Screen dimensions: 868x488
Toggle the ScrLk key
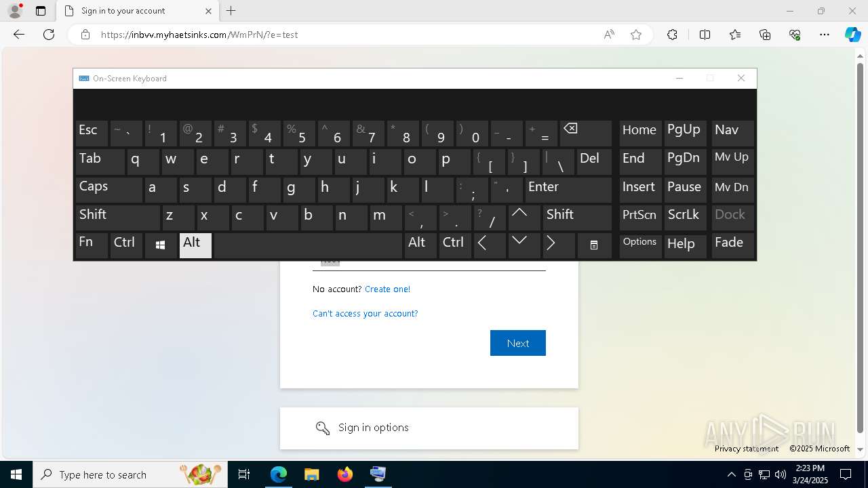(686, 218)
